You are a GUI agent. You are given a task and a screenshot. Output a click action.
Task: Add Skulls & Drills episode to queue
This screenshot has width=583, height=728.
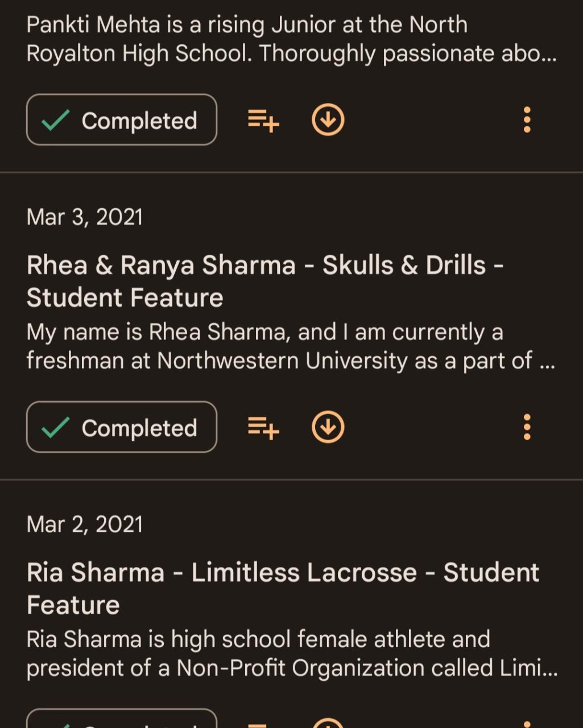(x=263, y=427)
